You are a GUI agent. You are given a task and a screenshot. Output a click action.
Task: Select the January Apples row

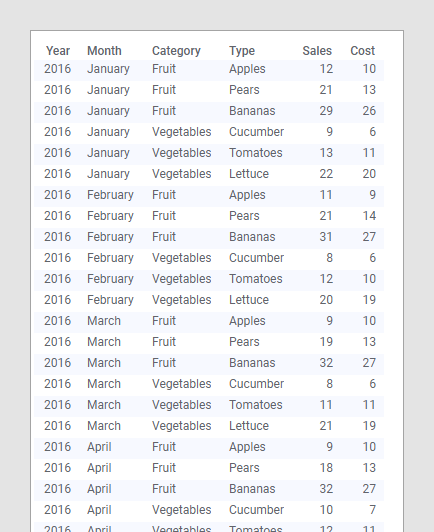pyautogui.click(x=209, y=71)
